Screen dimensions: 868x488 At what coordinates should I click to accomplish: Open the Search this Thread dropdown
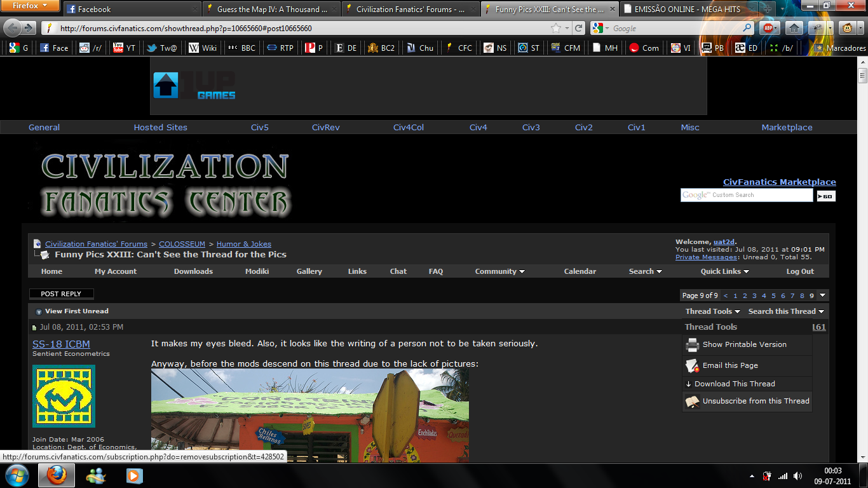tap(785, 311)
